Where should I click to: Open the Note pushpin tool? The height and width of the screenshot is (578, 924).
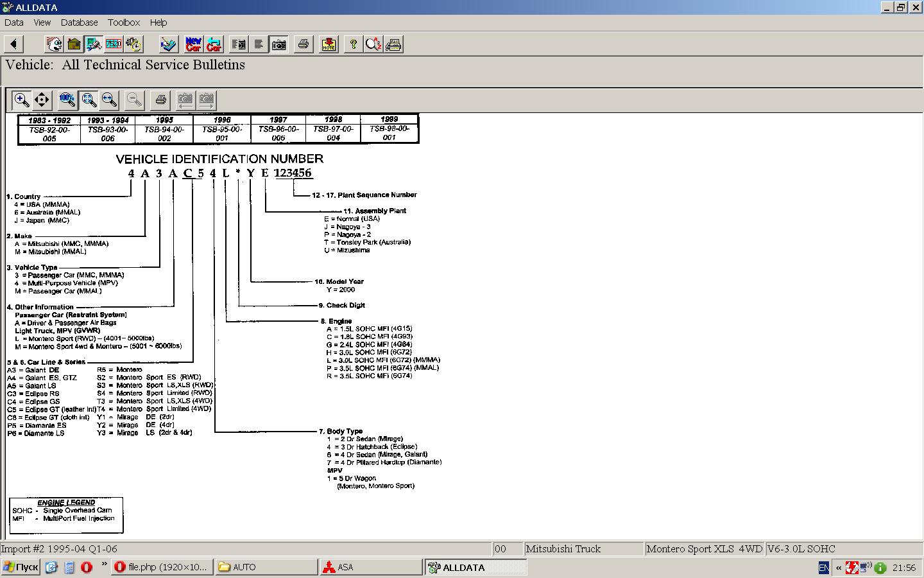click(x=329, y=44)
